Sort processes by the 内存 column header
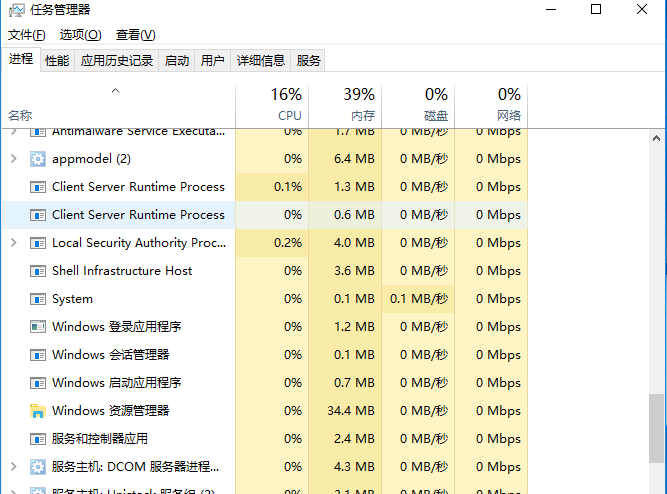 345,106
